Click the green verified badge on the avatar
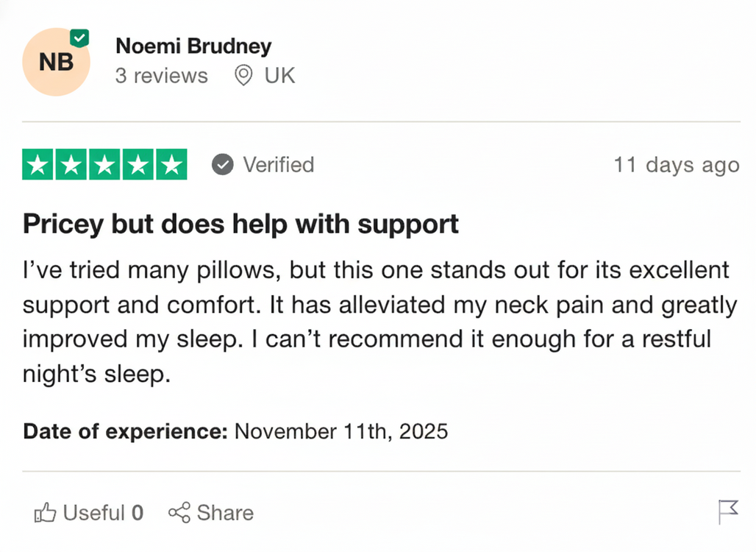The width and height of the screenshot is (756, 552). tap(79, 38)
